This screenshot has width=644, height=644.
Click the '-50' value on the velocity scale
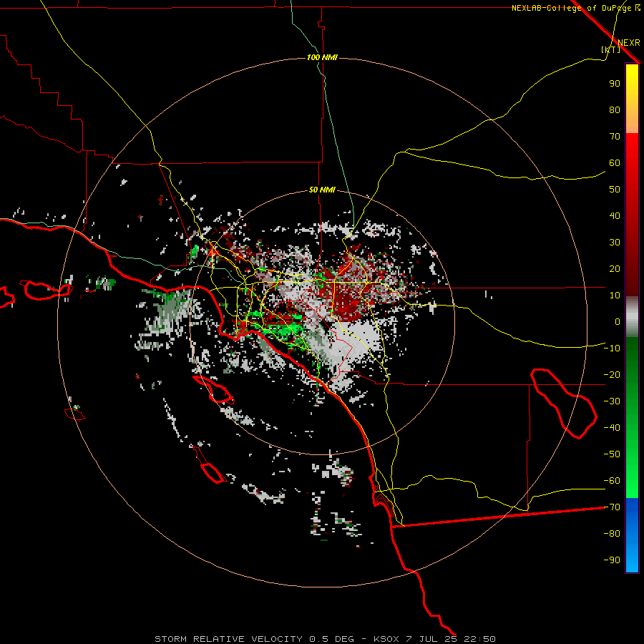coord(612,454)
